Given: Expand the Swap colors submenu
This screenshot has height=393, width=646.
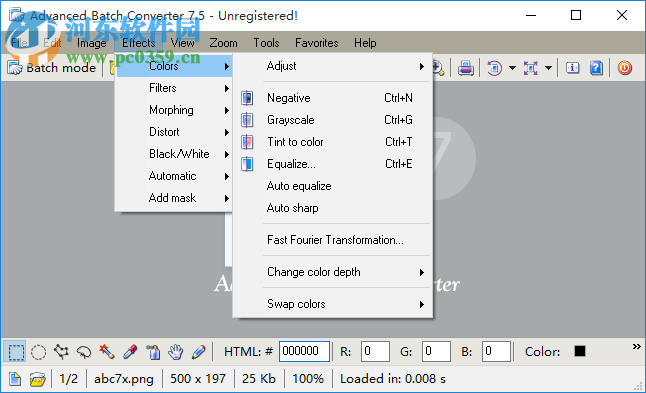Looking at the screenshot, I should point(333,304).
